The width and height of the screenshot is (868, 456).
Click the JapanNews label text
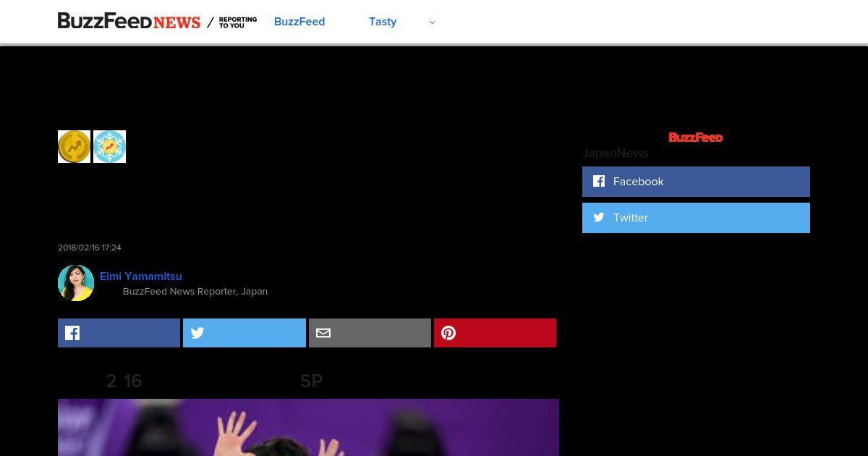coord(616,153)
